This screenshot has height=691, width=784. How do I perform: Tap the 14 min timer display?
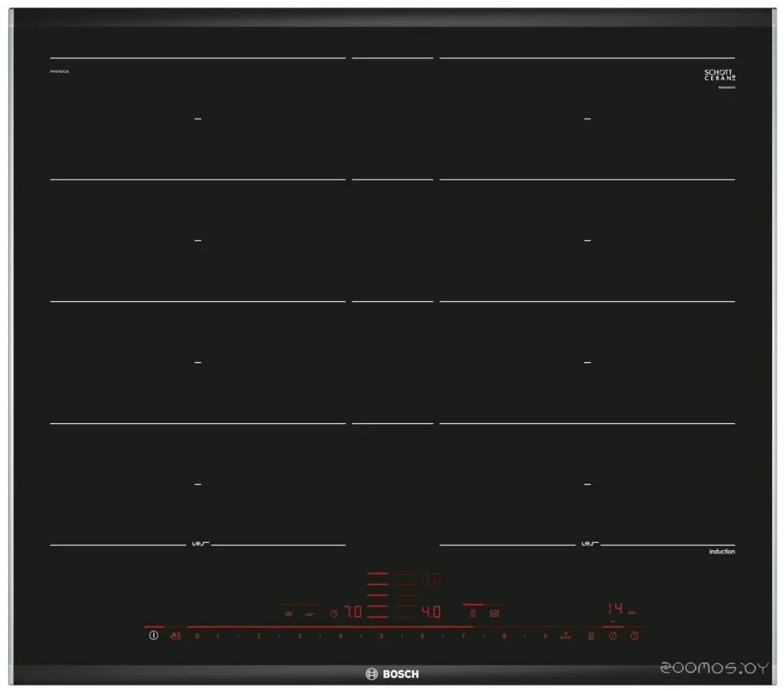tap(615, 608)
